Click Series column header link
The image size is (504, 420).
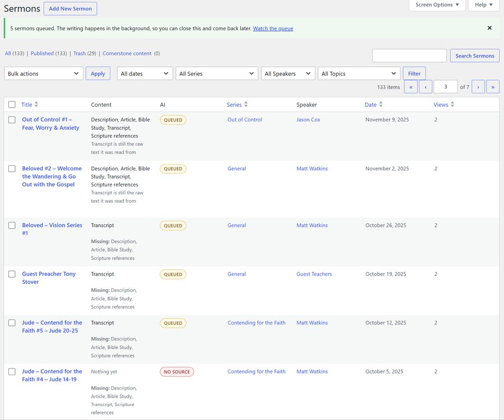pos(234,104)
